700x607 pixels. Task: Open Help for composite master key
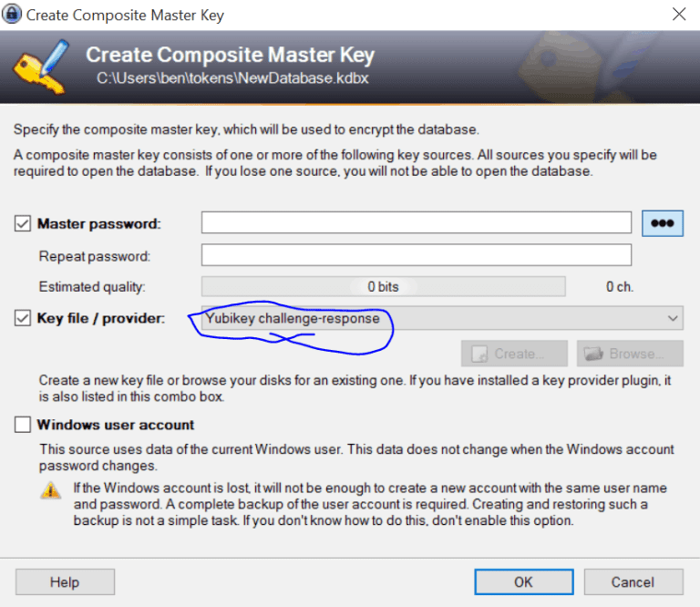click(65, 581)
